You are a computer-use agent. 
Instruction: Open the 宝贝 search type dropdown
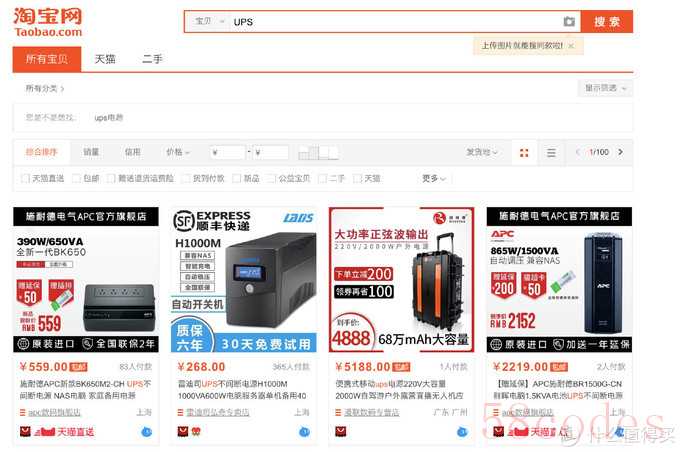209,21
